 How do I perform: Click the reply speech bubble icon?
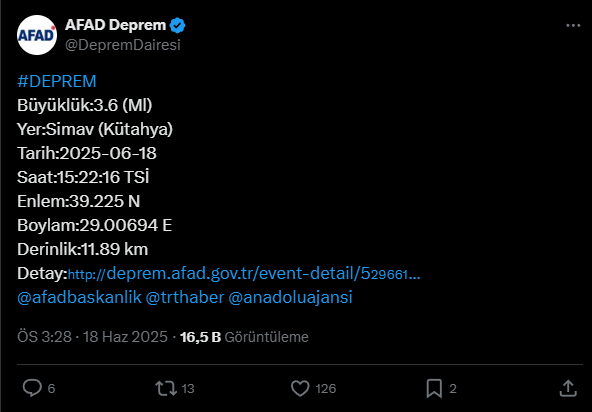tap(32, 388)
